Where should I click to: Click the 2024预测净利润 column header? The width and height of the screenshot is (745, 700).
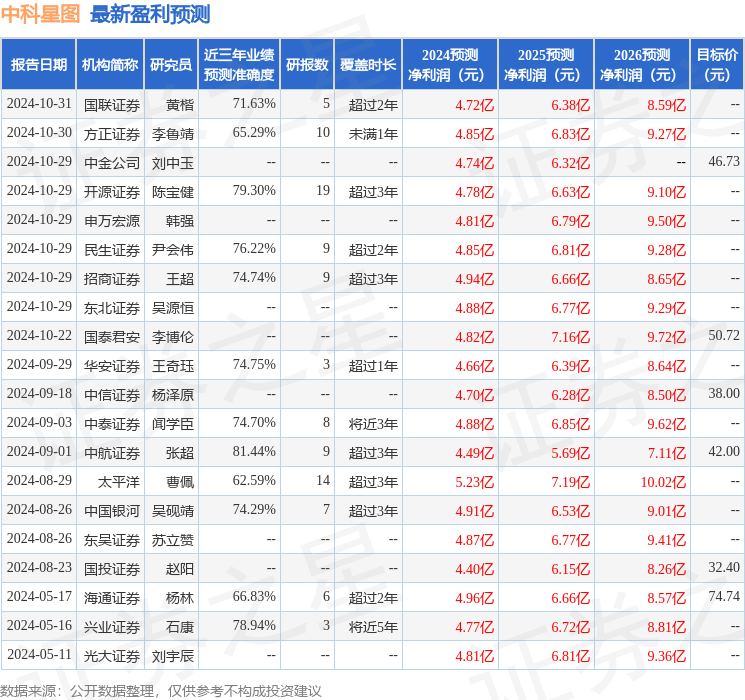pyautogui.click(x=450, y=65)
